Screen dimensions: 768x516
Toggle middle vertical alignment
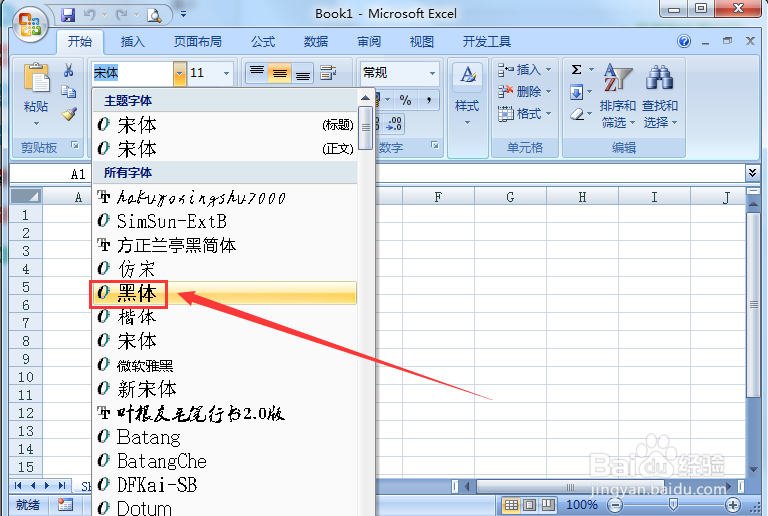tap(280, 73)
